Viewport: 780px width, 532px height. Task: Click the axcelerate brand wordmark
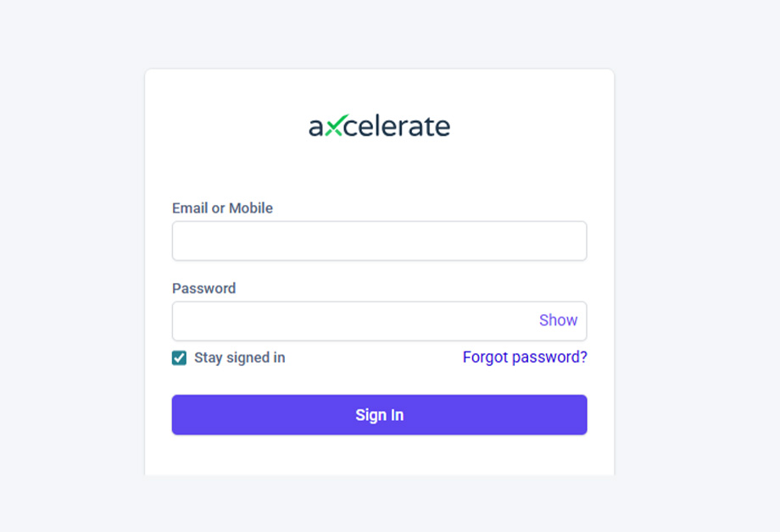(x=379, y=127)
